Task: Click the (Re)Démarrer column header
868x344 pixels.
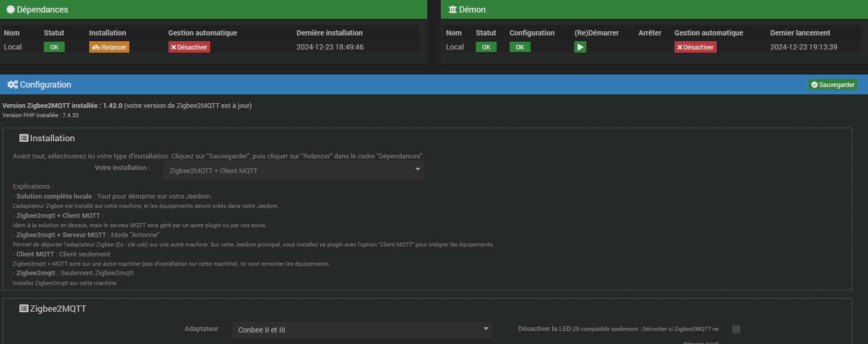Action: coord(596,33)
